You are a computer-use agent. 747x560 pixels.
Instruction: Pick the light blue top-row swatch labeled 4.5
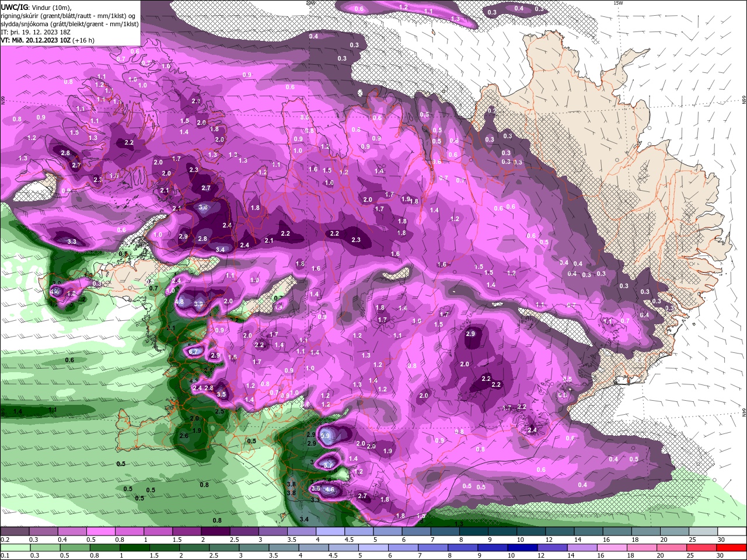(358, 531)
